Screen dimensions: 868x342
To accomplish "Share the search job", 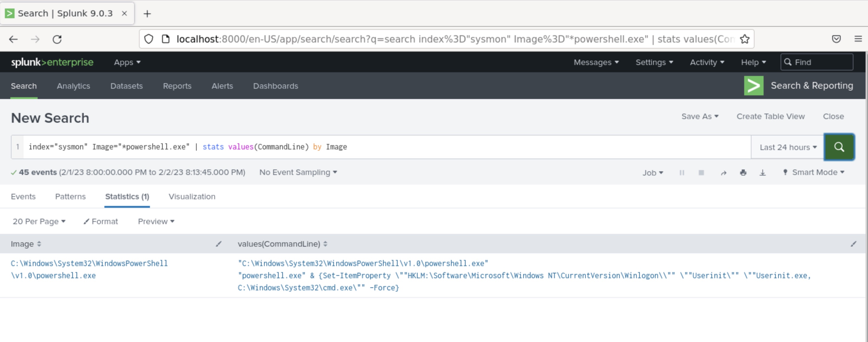I will 723,173.
